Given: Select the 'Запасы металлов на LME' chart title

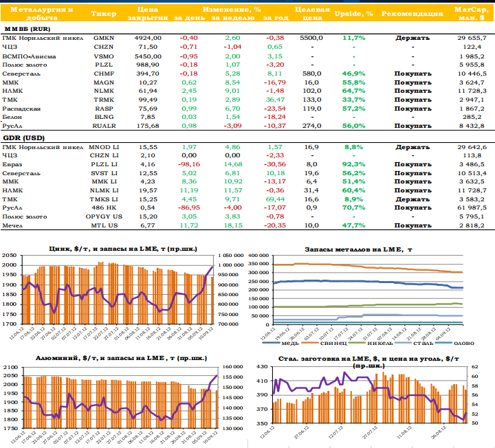Looking at the screenshot, I should coord(358,249).
